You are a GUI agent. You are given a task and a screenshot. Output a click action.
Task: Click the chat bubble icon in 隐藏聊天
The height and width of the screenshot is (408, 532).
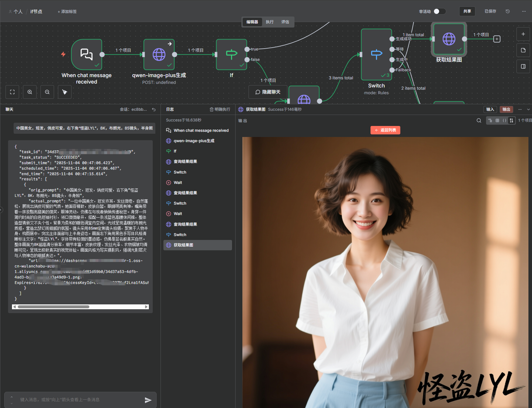pos(258,92)
